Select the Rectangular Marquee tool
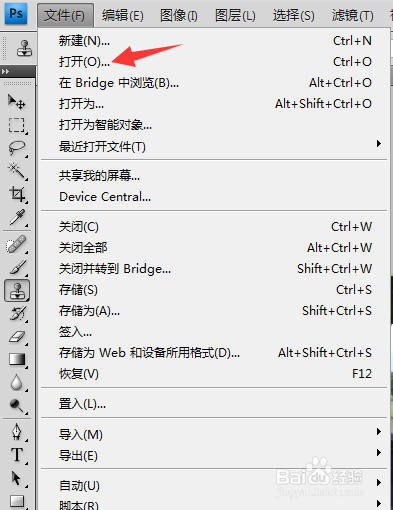This screenshot has height=510, width=393. (x=16, y=125)
